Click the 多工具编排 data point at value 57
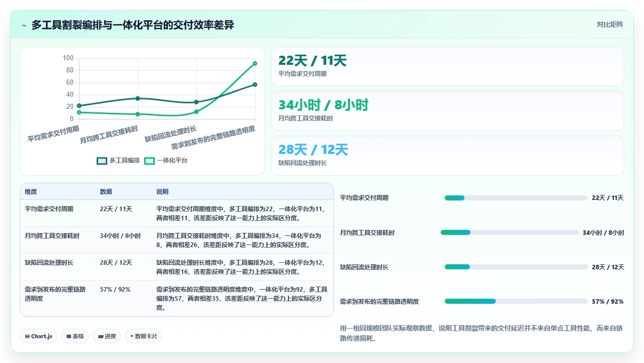 255,85
